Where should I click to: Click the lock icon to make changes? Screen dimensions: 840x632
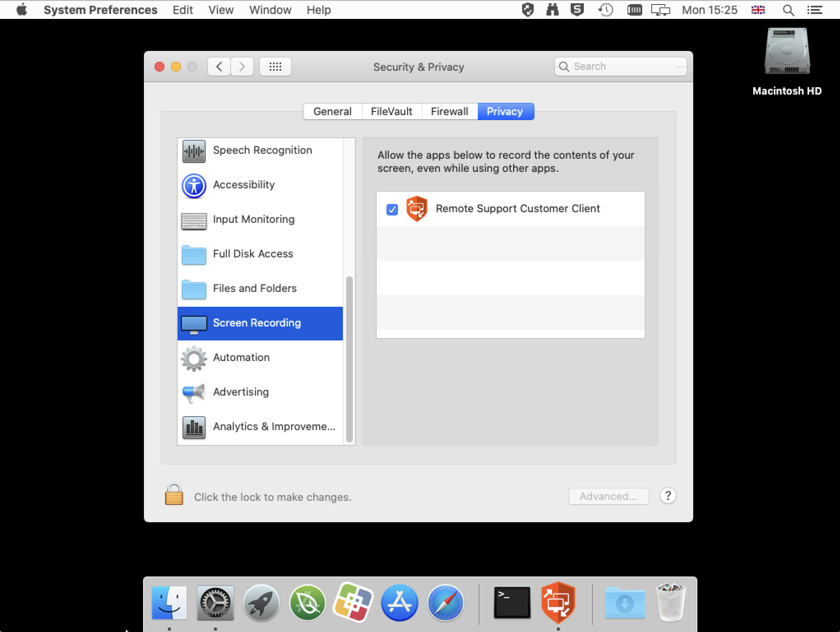174,495
